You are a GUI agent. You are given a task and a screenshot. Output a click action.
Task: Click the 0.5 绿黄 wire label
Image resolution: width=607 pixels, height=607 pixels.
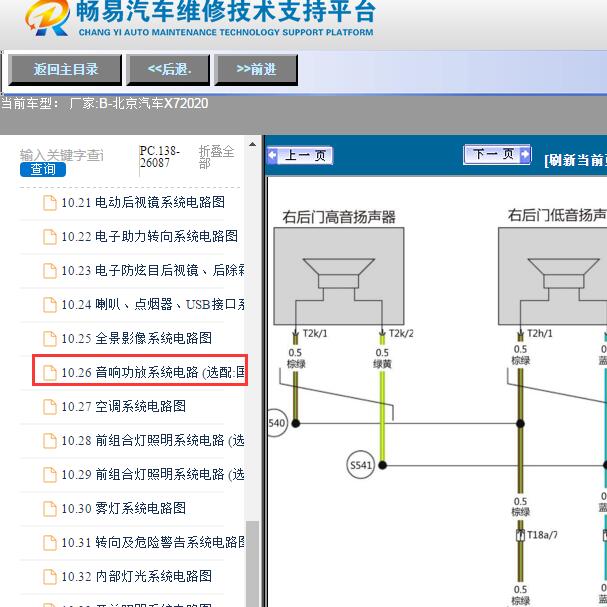pos(382,358)
